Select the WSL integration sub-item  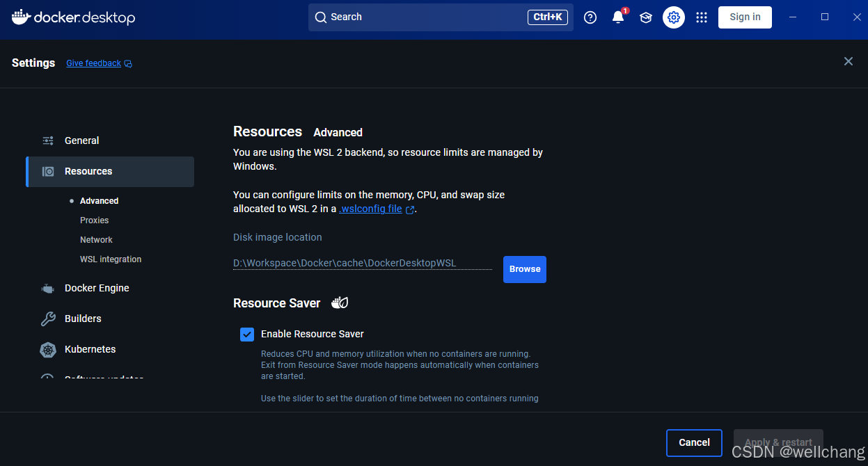pyautogui.click(x=111, y=259)
